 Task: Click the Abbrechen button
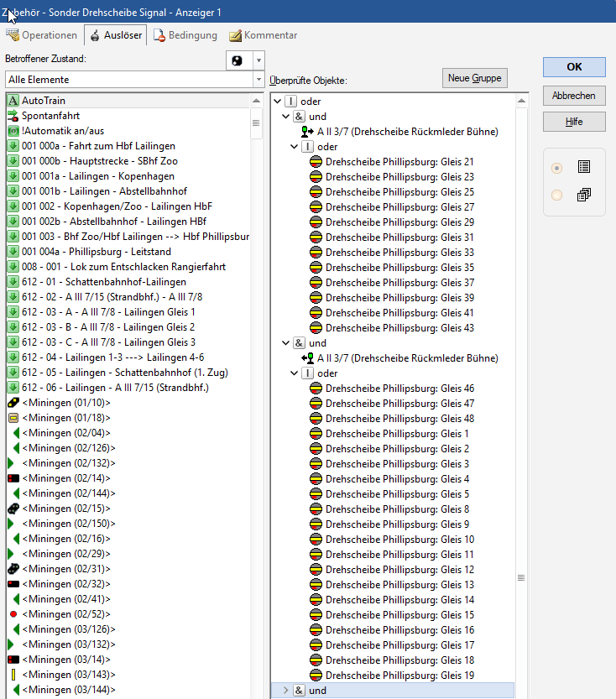[574, 96]
